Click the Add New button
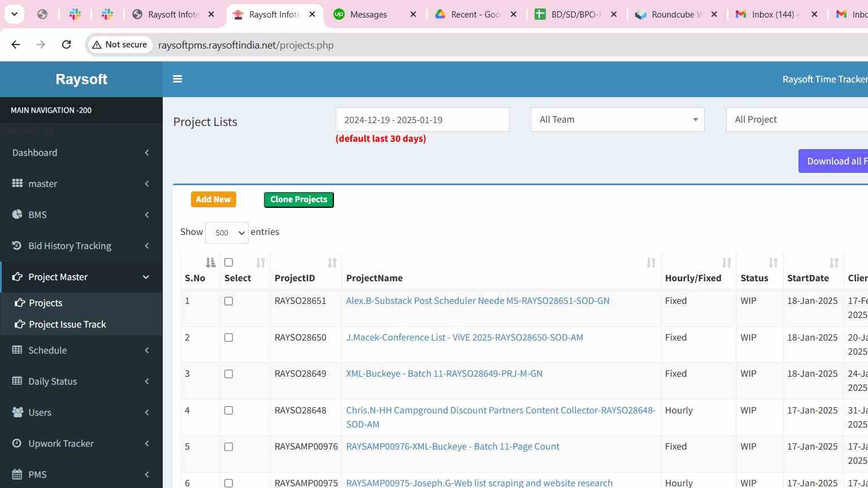 click(x=214, y=199)
